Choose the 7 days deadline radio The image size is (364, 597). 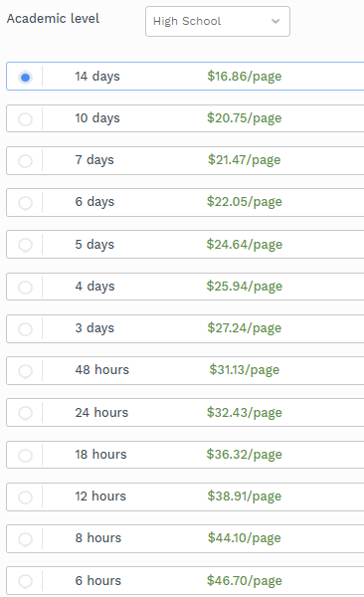(x=26, y=161)
